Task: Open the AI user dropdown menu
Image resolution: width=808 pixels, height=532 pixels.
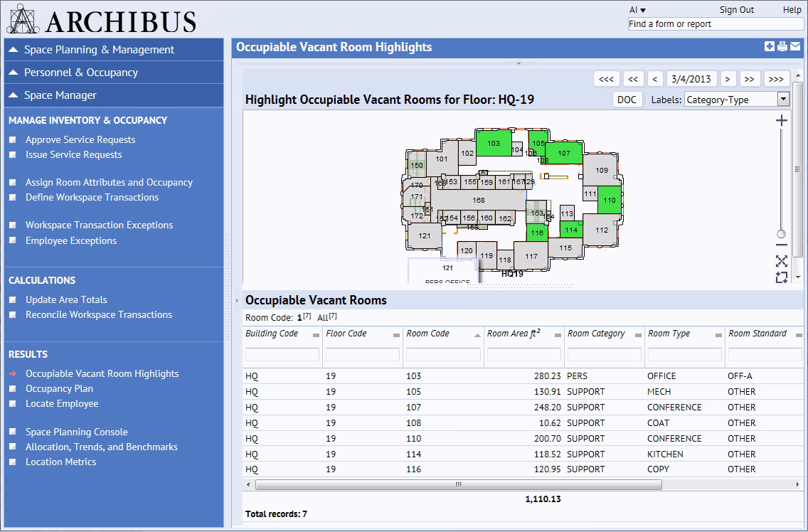Action: pos(637,10)
